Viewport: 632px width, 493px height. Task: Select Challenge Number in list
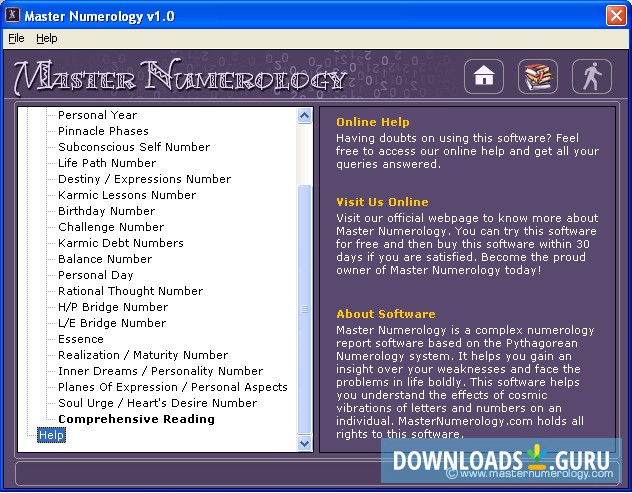111,227
